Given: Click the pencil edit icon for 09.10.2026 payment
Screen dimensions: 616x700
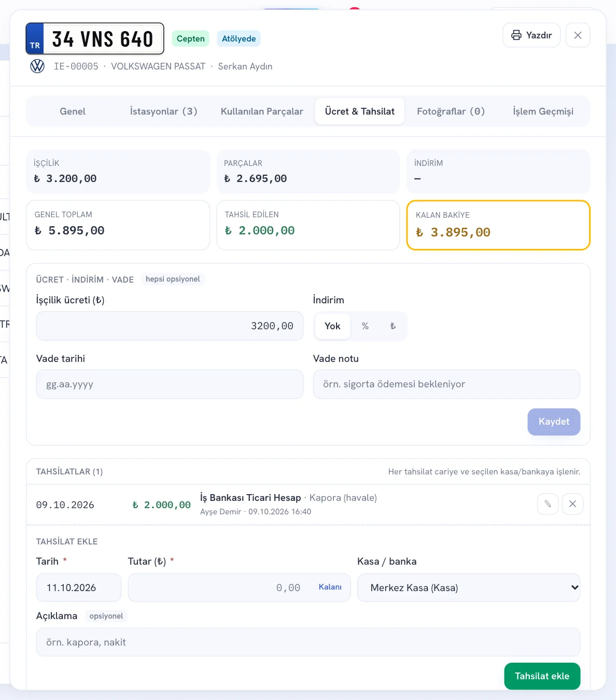Looking at the screenshot, I should pyautogui.click(x=548, y=504).
